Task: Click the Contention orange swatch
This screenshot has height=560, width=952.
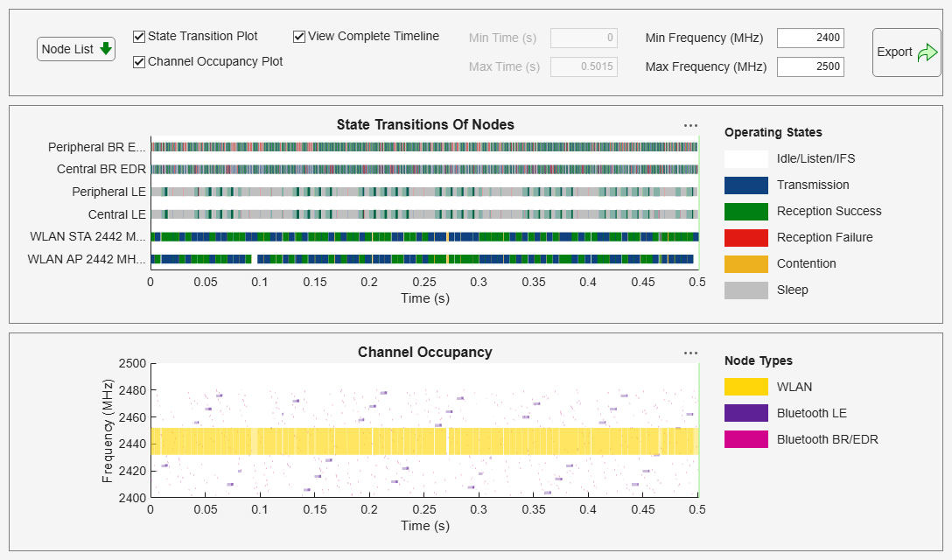Action: pos(746,264)
